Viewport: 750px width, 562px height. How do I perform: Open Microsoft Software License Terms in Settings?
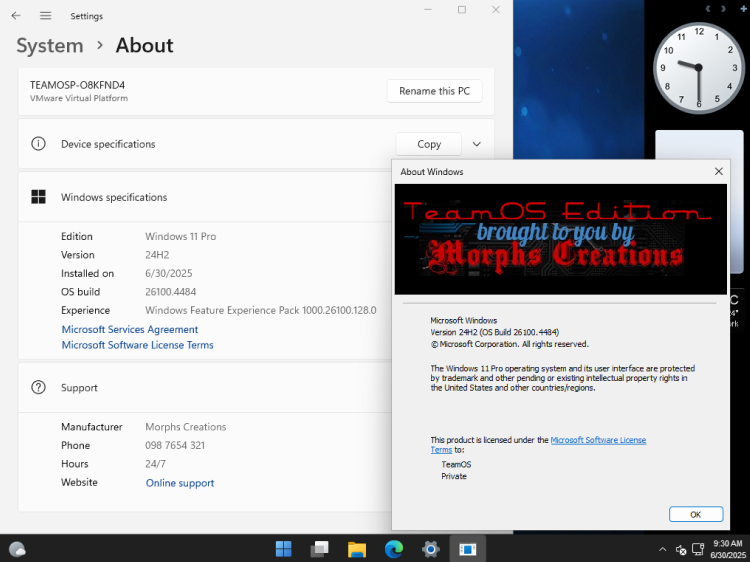137,345
